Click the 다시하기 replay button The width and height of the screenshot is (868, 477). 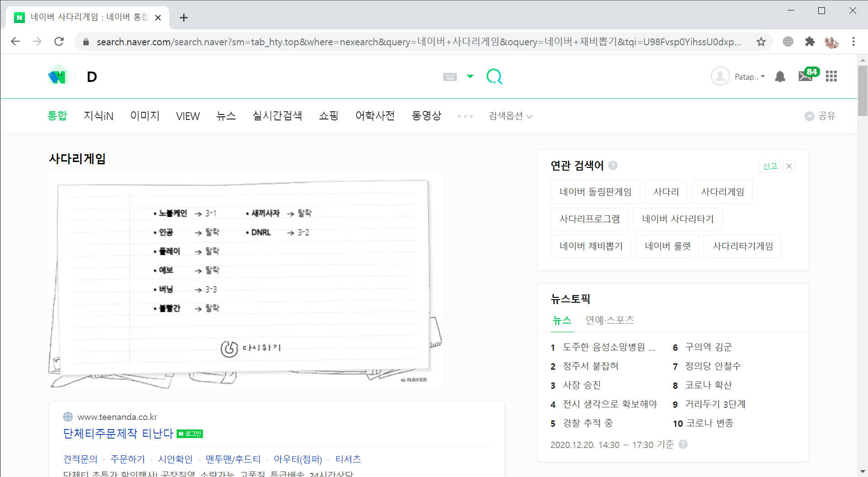point(251,348)
